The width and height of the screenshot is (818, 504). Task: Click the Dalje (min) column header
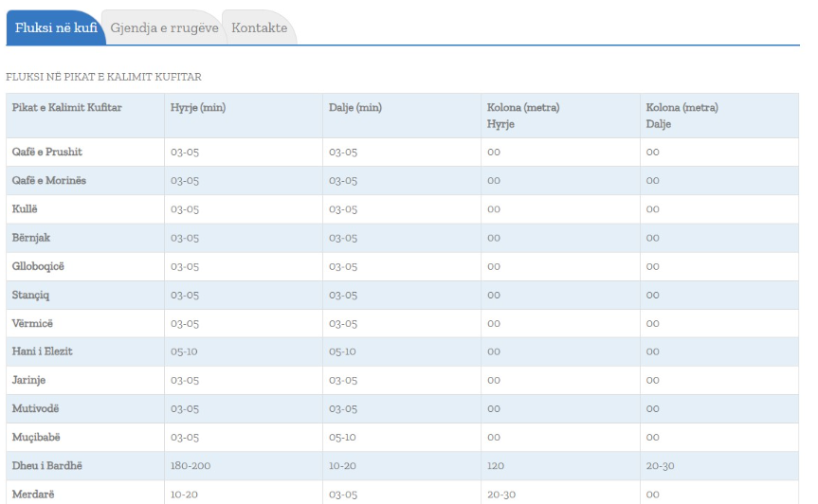click(x=355, y=108)
